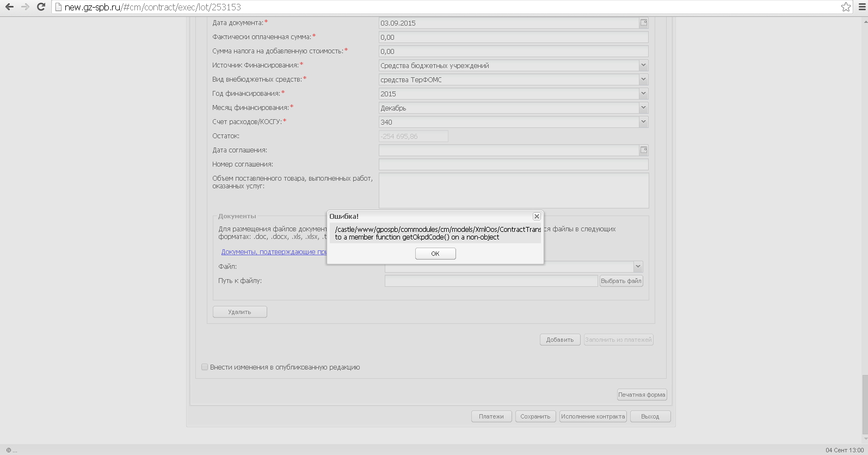Click the scrollbar up arrow
The image size is (868, 455).
click(x=865, y=21)
